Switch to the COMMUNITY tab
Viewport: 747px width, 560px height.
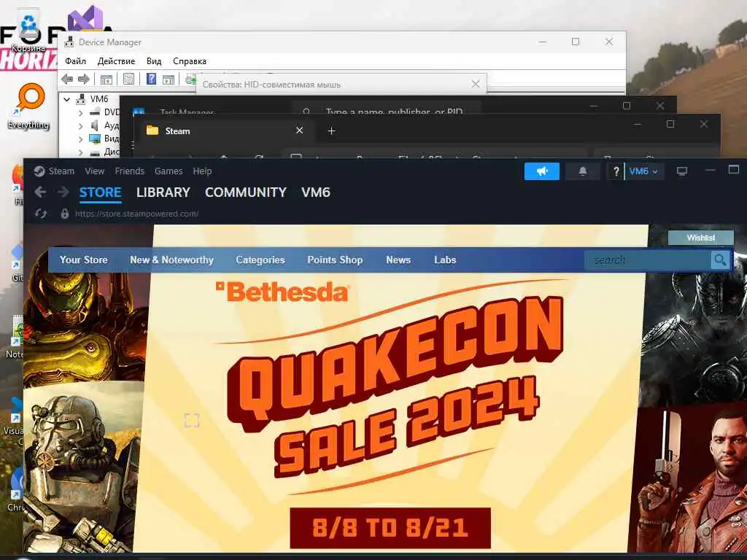[245, 192]
